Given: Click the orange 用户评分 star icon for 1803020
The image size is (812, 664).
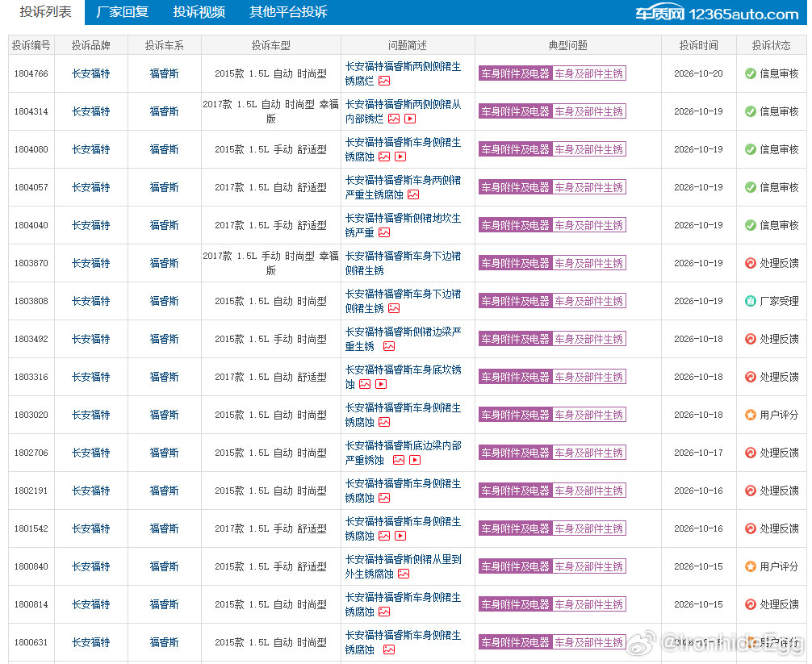Looking at the screenshot, I should [751, 415].
